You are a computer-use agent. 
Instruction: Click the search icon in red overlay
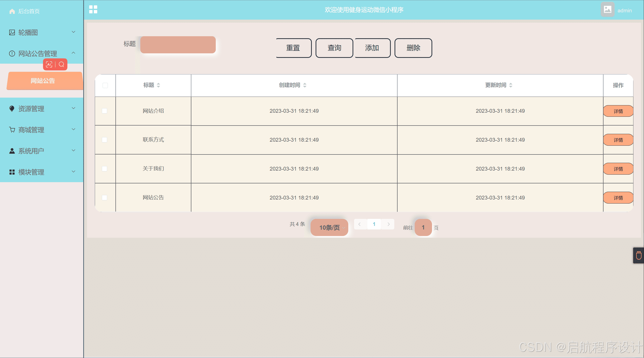coord(61,64)
